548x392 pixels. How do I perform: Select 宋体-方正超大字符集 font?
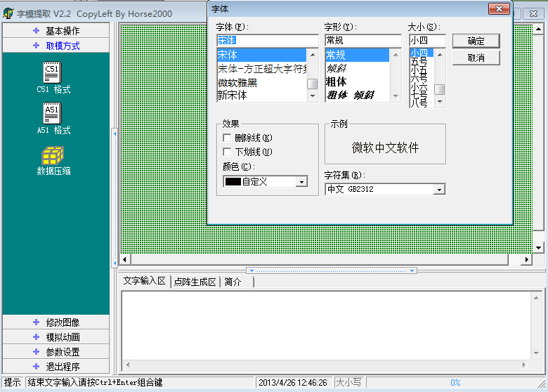point(262,69)
